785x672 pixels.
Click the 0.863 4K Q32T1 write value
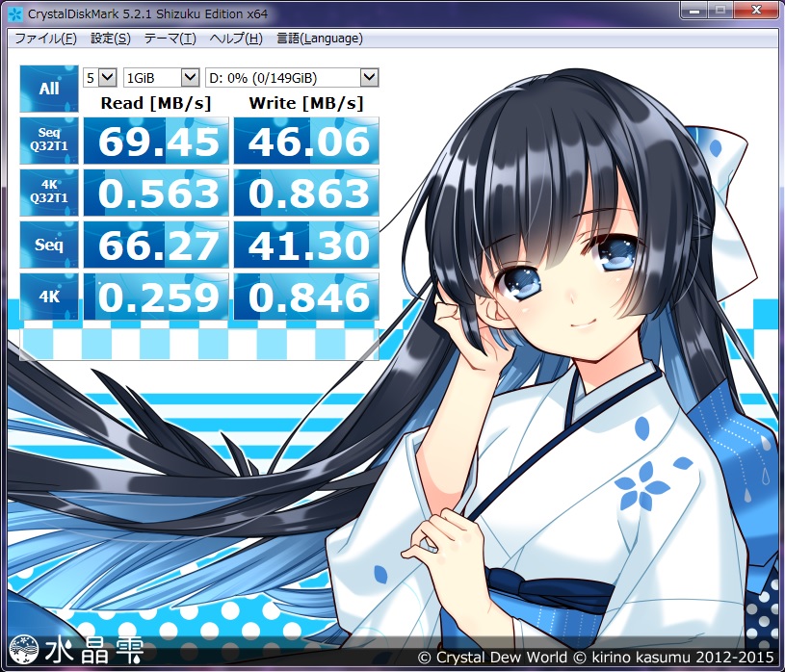(x=306, y=193)
